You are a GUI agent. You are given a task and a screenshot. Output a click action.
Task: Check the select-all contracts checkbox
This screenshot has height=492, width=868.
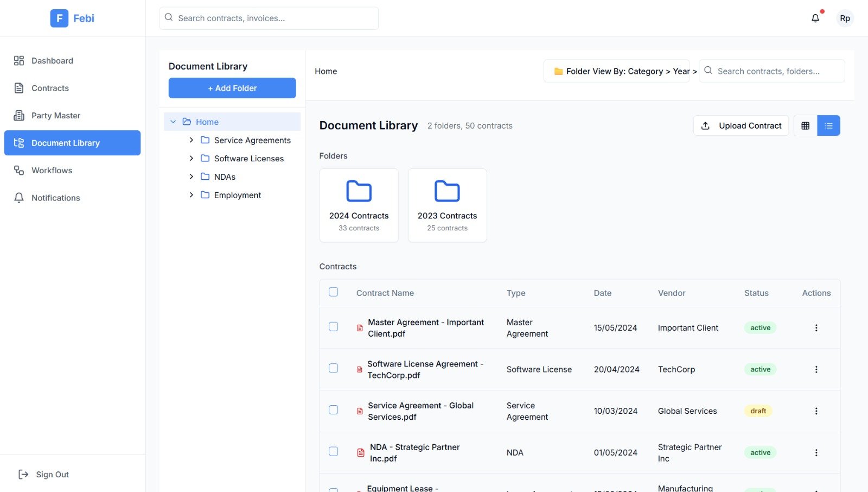[x=333, y=292]
